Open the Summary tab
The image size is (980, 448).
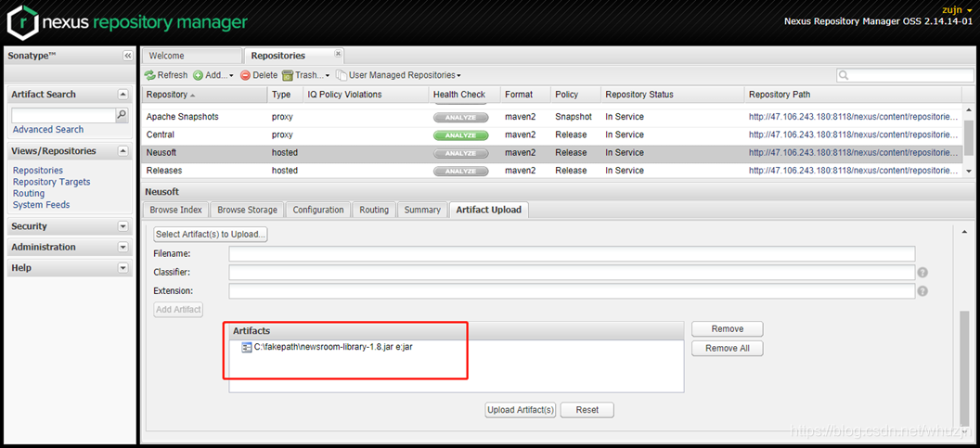(422, 210)
